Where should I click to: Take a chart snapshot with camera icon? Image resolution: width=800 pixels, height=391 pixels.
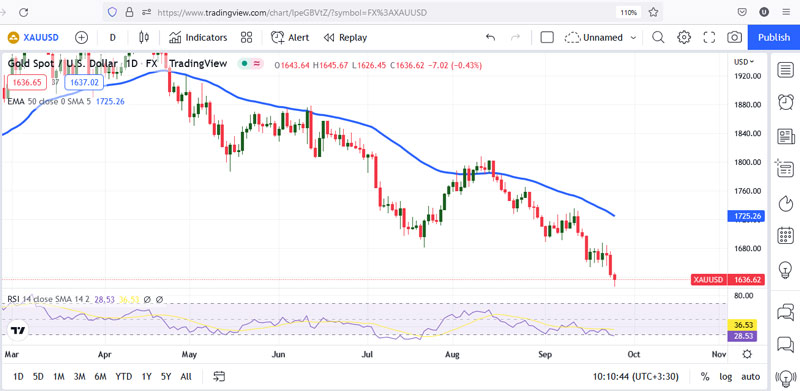click(x=735, y=37)
